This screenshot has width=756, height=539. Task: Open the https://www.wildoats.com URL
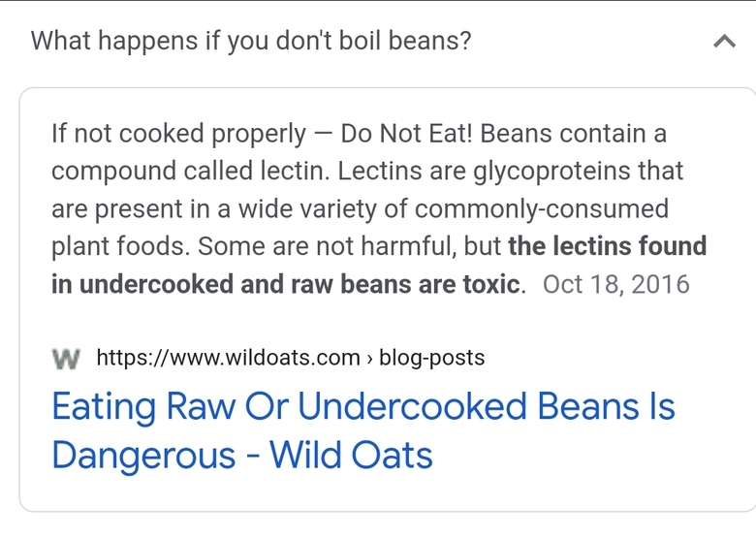pyautogui.click(x=228, y=358)
